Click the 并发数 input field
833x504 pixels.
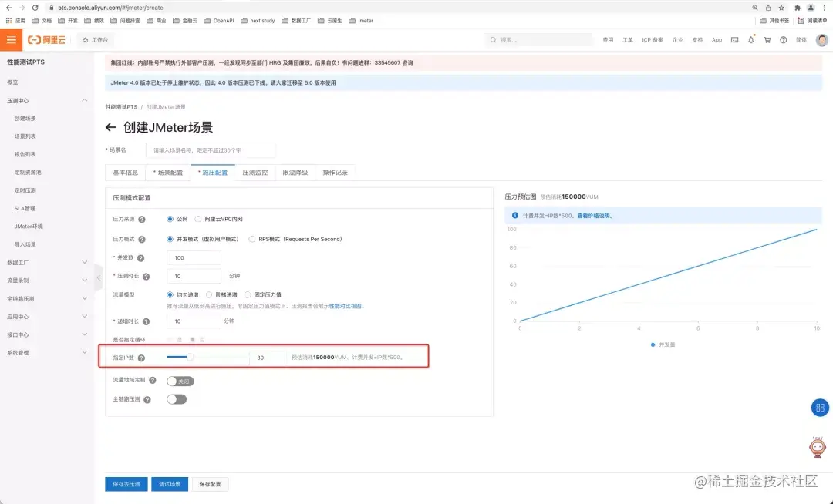pos(194,258)
